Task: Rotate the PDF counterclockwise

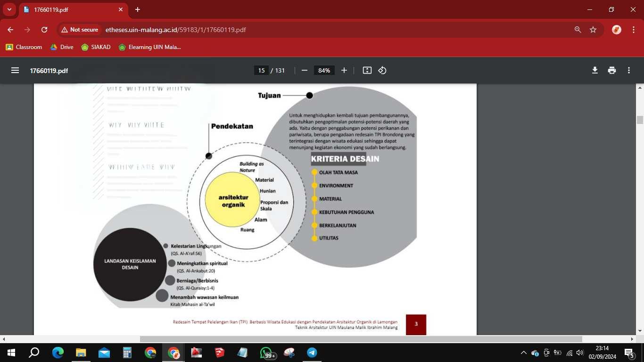Action: [x=382, y=70]
